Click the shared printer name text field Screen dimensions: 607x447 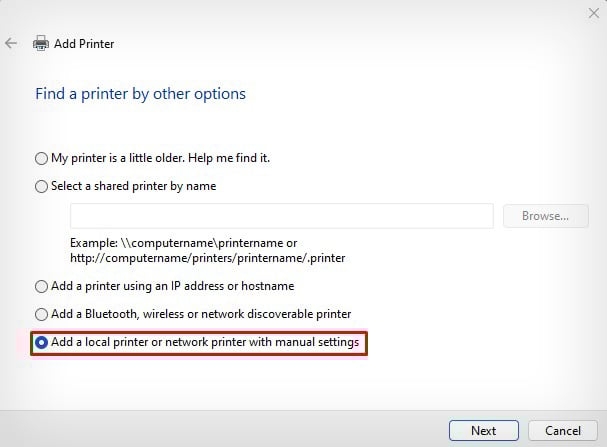point(281,216)
